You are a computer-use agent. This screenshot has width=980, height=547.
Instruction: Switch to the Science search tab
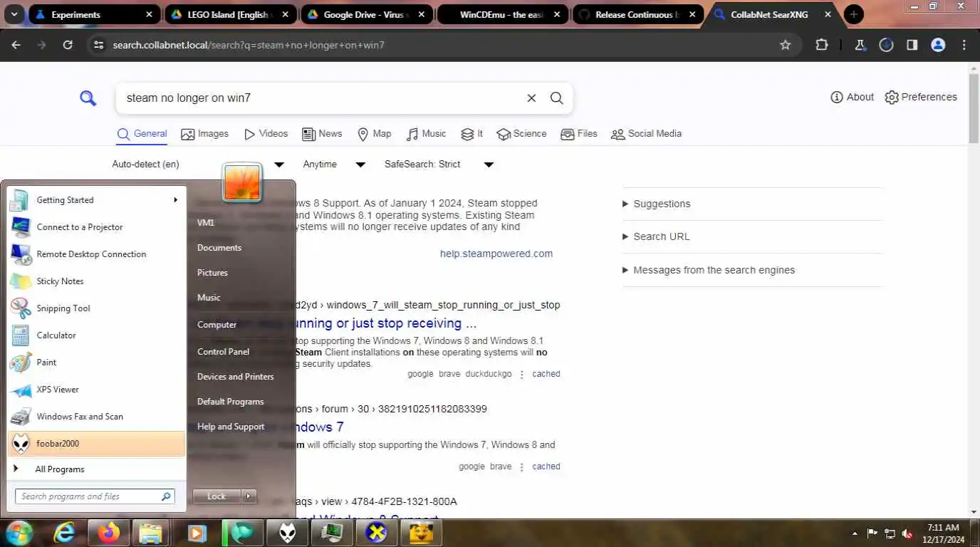coord(521,134)
